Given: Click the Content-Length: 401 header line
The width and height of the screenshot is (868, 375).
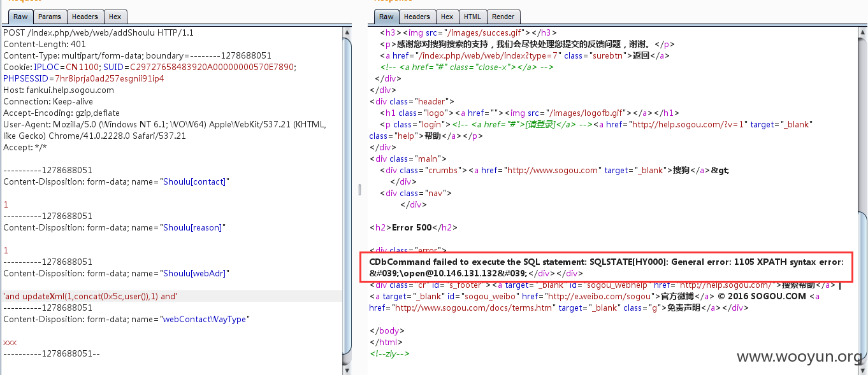Looking at the screenshot, I should (45, 44).
